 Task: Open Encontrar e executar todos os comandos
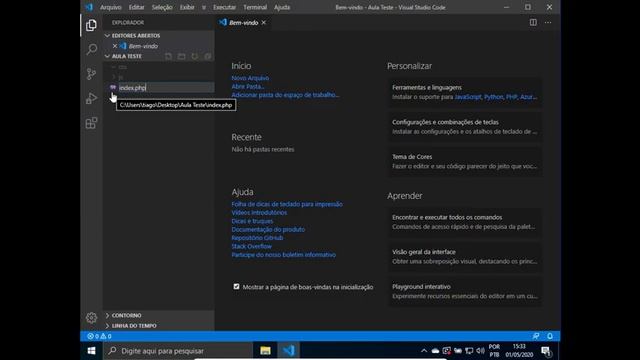(x=464, y=222)
